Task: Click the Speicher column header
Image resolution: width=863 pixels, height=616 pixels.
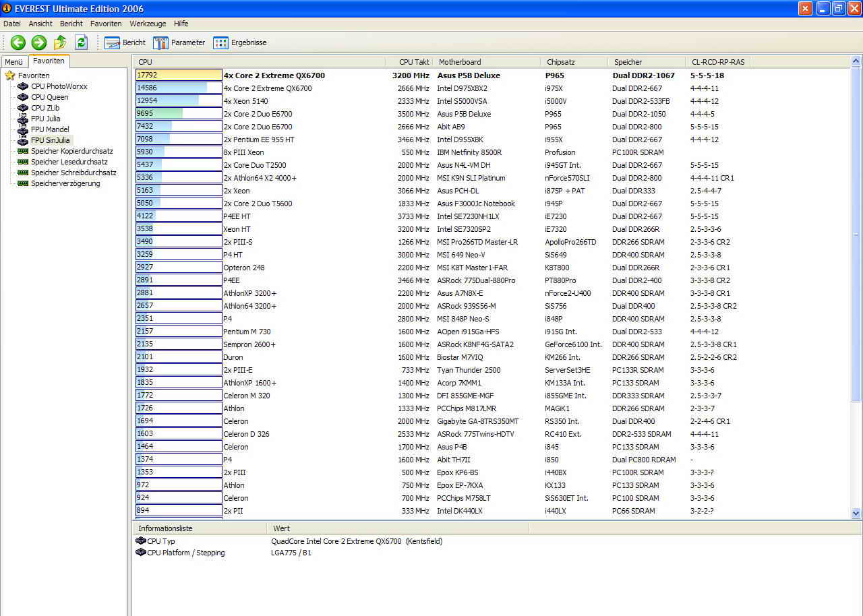Action: (x=647, y=62)
